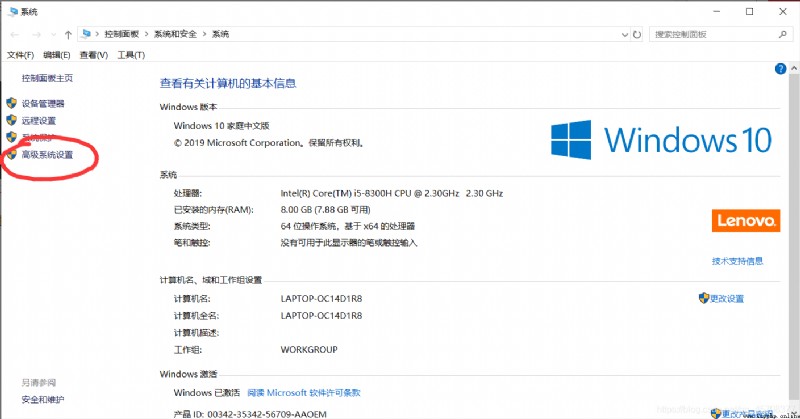Click the shield icon beside 更改设置
The height and width of the screenshot is (419, 800).
click(704, 298)
